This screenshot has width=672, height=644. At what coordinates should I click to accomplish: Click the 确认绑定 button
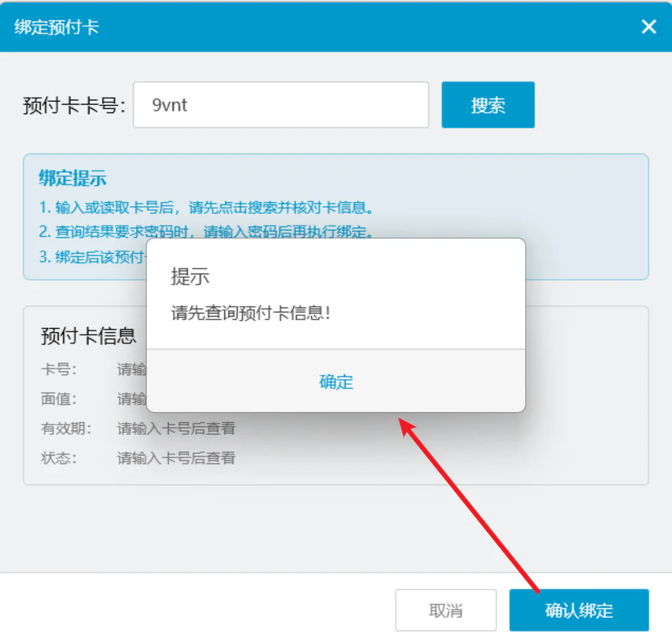(579, 610)
